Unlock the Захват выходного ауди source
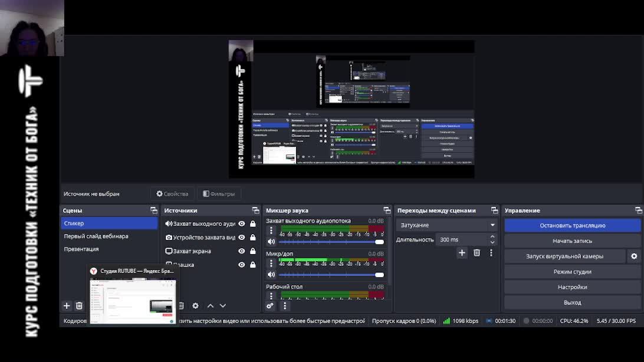The image size is (644, 362). point(252,223)
